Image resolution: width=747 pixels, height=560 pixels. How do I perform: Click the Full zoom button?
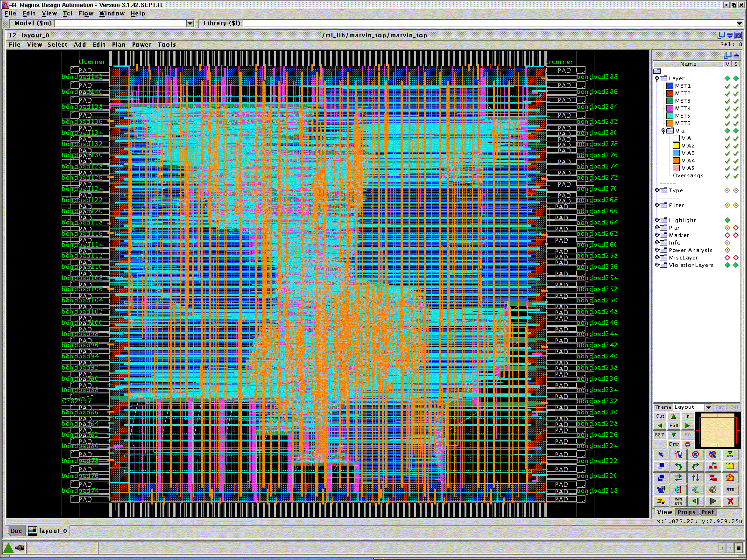pos(674,426)
